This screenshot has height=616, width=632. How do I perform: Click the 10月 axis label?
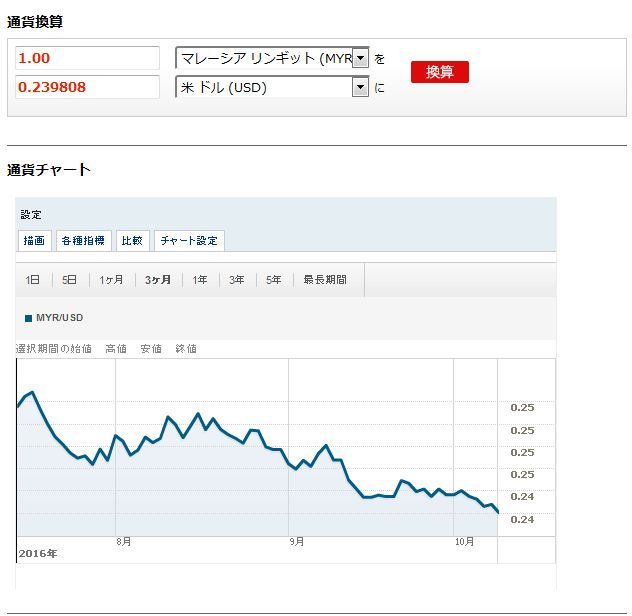click(x=465, y=541)
